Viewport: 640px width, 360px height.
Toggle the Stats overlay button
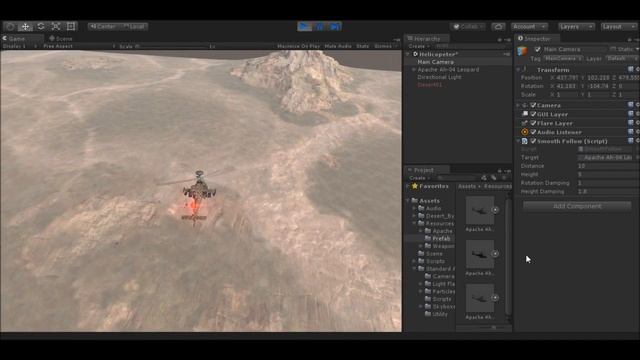[362, 46]
